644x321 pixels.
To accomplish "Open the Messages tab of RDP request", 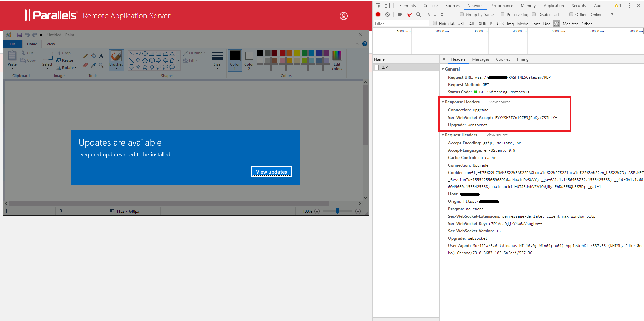I will tap(481, 59).
